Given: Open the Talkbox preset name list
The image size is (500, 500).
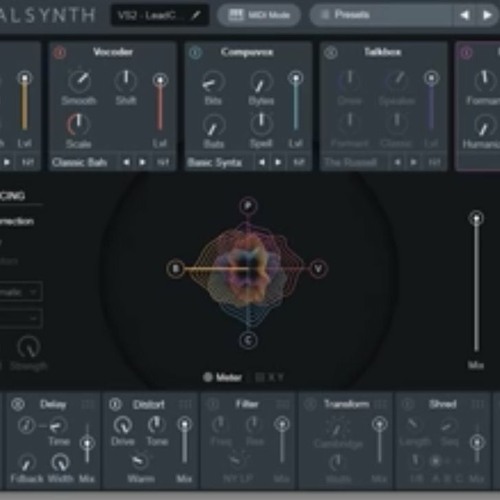Looking at the screenshot, I should 351,162.
